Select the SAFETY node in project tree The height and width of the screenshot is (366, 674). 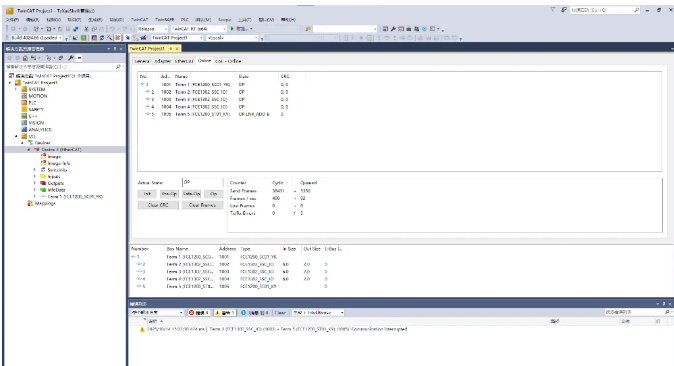coord(36,110)
